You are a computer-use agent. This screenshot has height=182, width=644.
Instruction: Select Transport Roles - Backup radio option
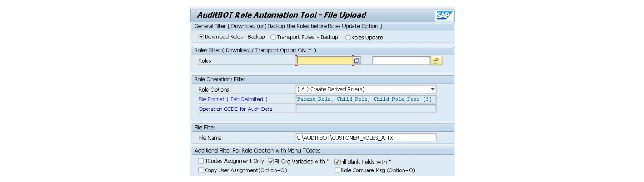coord(273,37)
